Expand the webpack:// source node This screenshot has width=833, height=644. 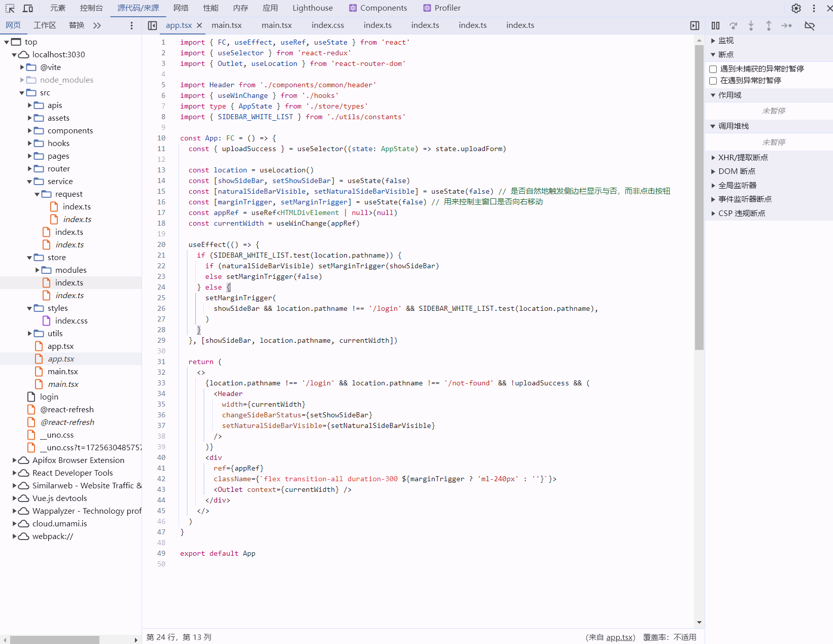(x=15, y=536)
